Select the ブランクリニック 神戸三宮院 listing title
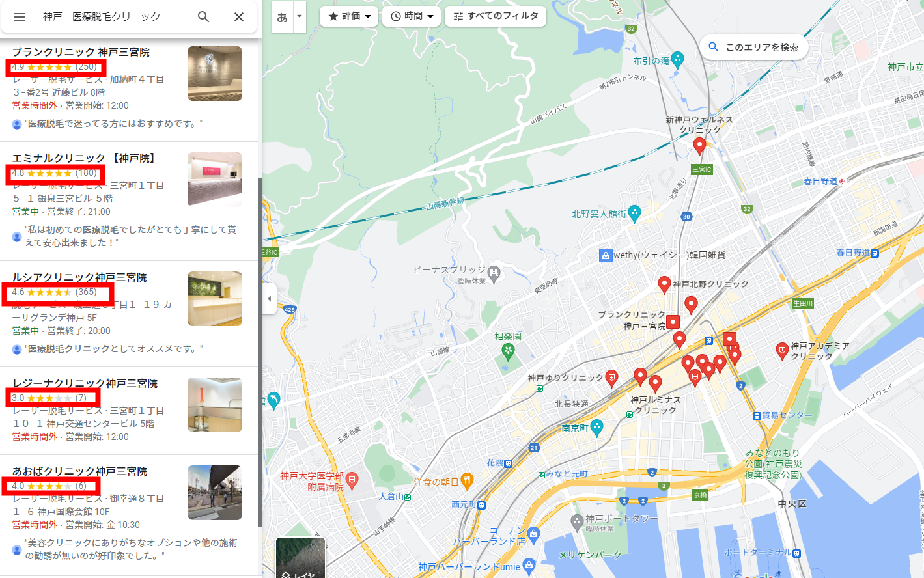Viewport: 924px width, 578px height. [x=81, y=52]
